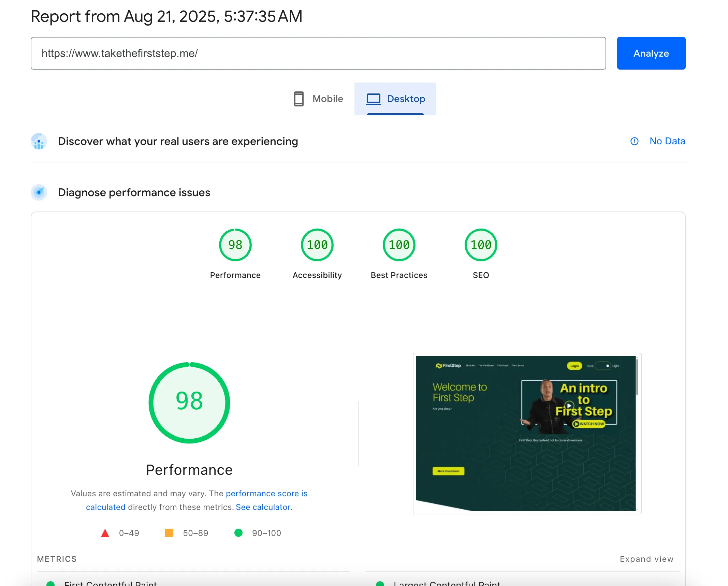Click the URL input field

pos(318,53)
